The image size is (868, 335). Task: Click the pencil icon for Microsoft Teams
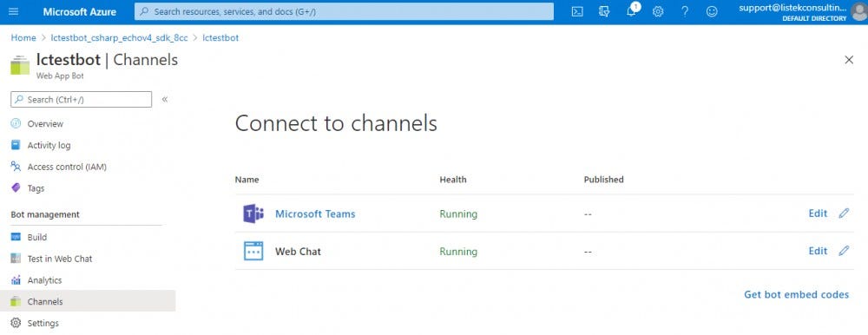click(x=844, y=213)
